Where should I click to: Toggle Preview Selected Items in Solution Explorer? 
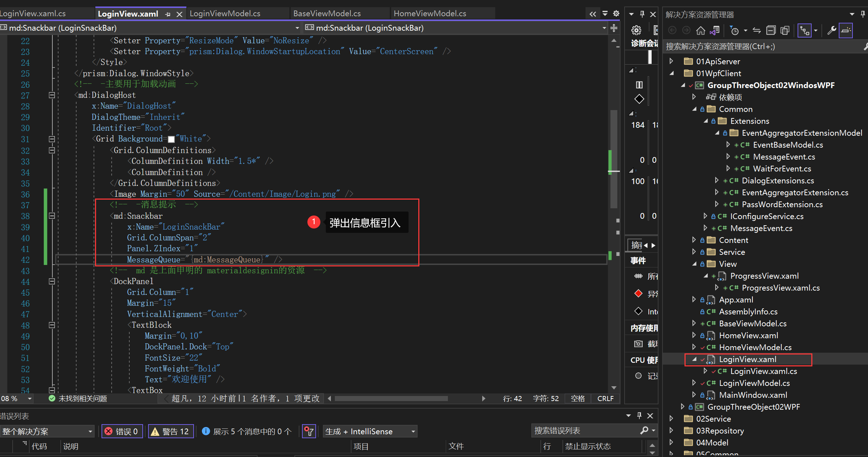[x=846, y=31]
